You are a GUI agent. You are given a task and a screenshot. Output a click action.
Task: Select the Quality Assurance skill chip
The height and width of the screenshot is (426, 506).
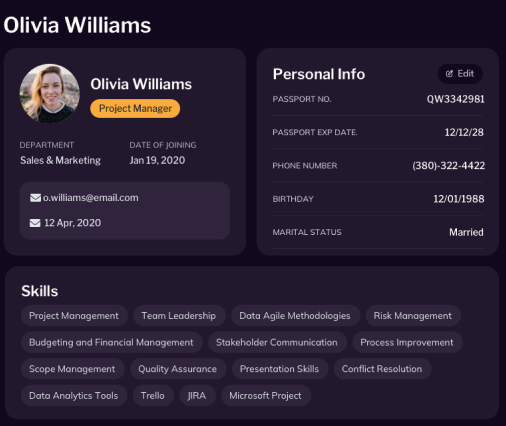coord(178,369)
